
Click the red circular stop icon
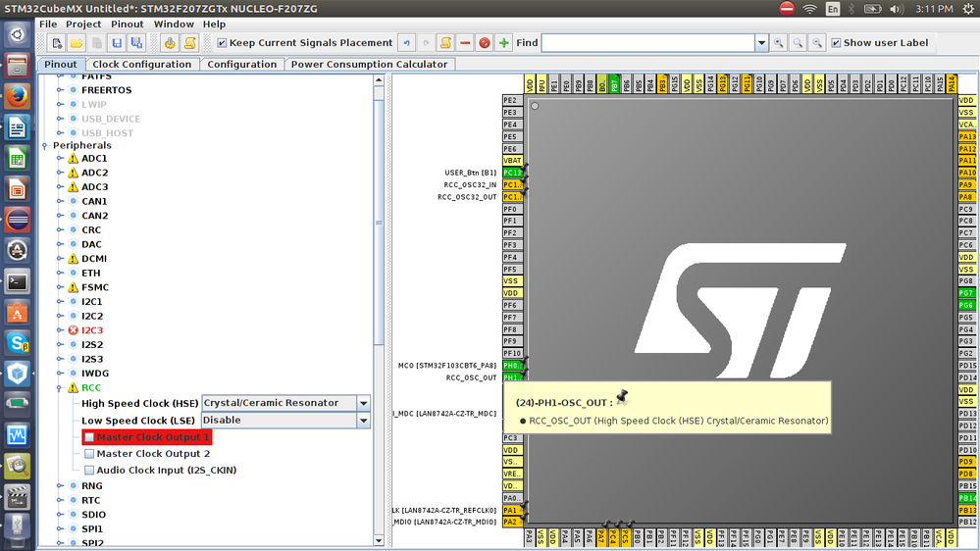click(x=485, y=43)
